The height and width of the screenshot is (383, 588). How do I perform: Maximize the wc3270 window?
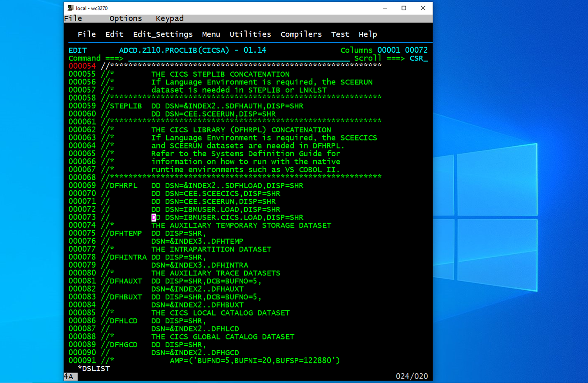(404, 8)
